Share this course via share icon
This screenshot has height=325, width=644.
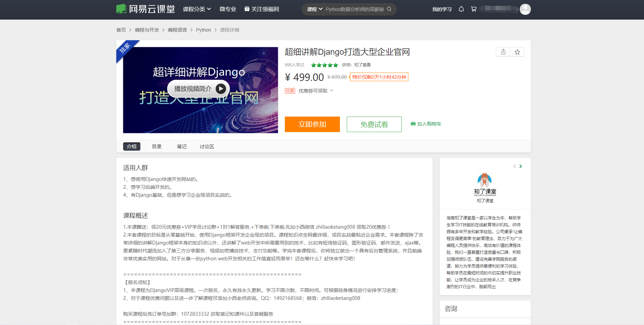pyautogui.click(x=503, y=52)
